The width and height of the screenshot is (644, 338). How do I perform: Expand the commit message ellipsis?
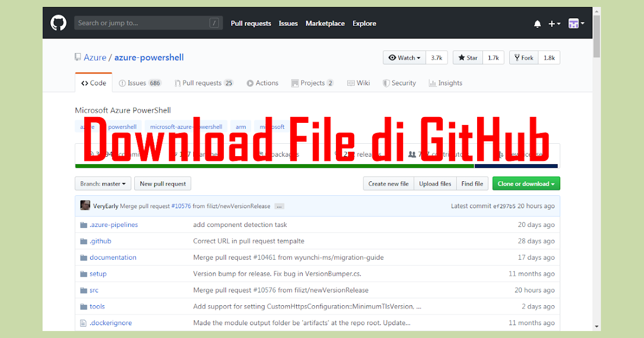point(279,206)
